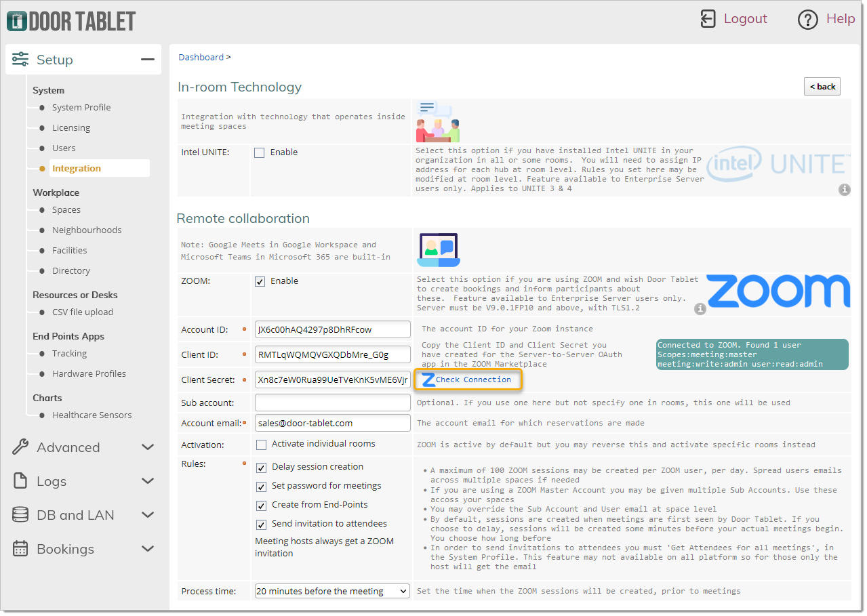Expand the DB and LAN chevron
Viewport: 867px width, 616px height.
coord(147,515)
